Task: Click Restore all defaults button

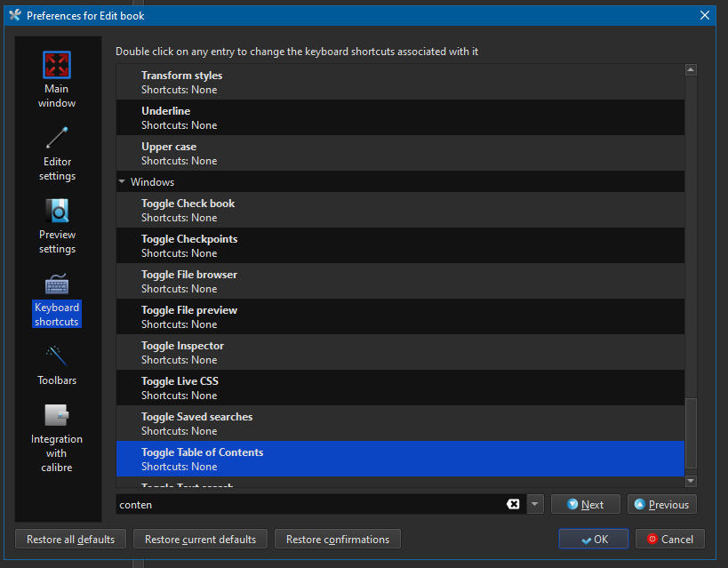Action: pyautogui.click(x=70, y=539)
